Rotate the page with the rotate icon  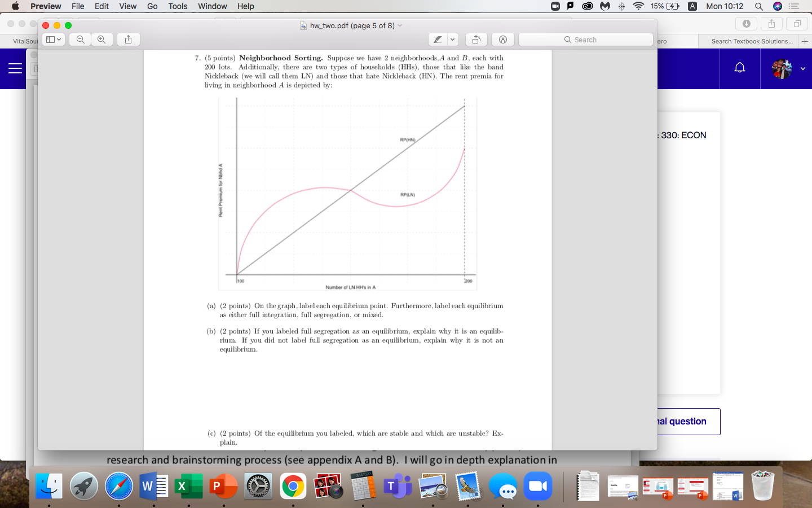coord(476,40)
